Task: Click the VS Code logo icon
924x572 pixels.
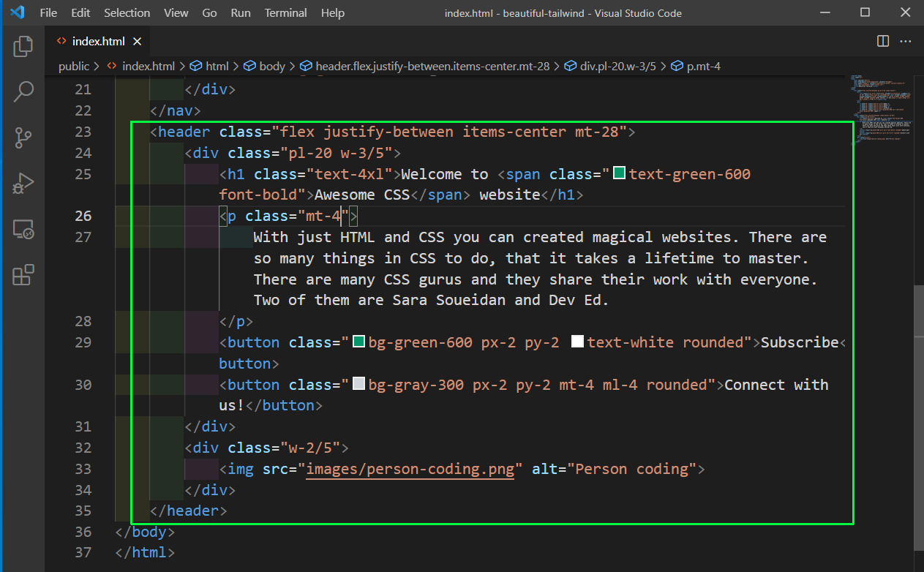Action: (18, 13)
